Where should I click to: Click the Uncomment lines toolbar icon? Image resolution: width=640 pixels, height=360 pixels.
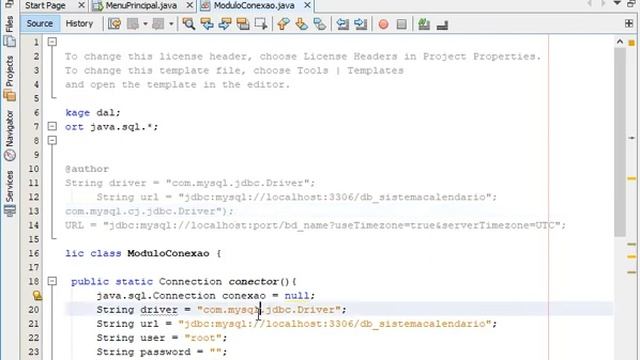[x=442, y=24]
